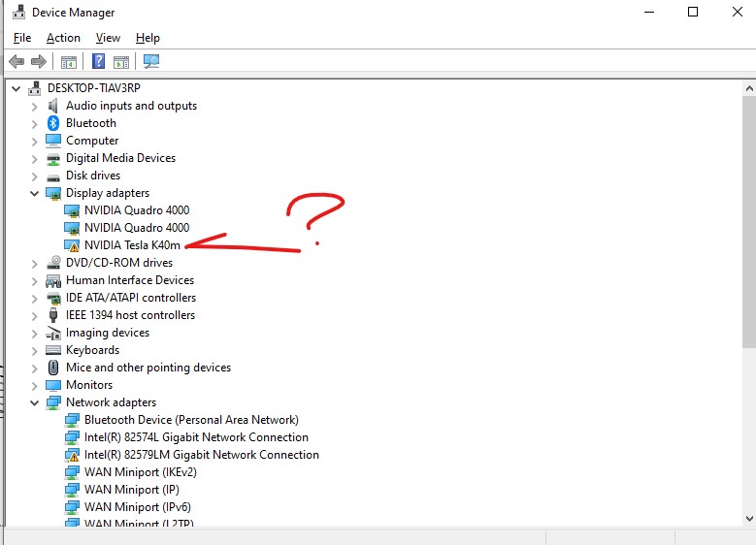Expand the Disk drives category
The width and height of the screenshot is (756, 545).
[35, 176]
